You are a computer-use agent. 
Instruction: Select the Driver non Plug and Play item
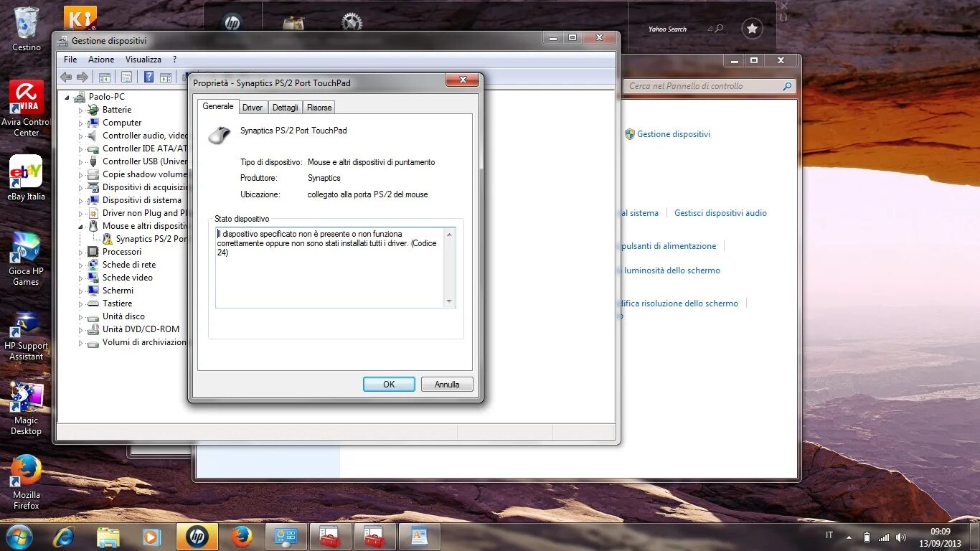point(145,213)
